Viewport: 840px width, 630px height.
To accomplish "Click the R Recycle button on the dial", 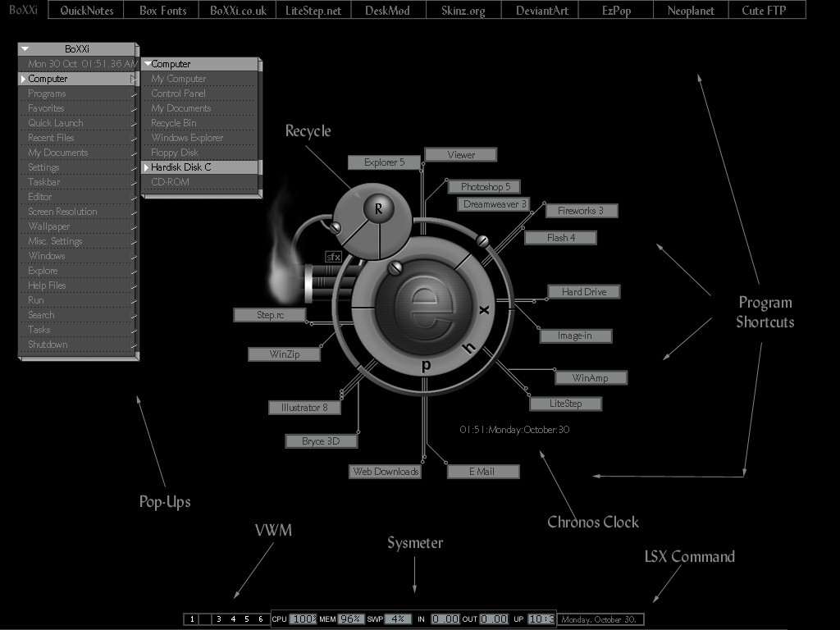I will point(378,208).
